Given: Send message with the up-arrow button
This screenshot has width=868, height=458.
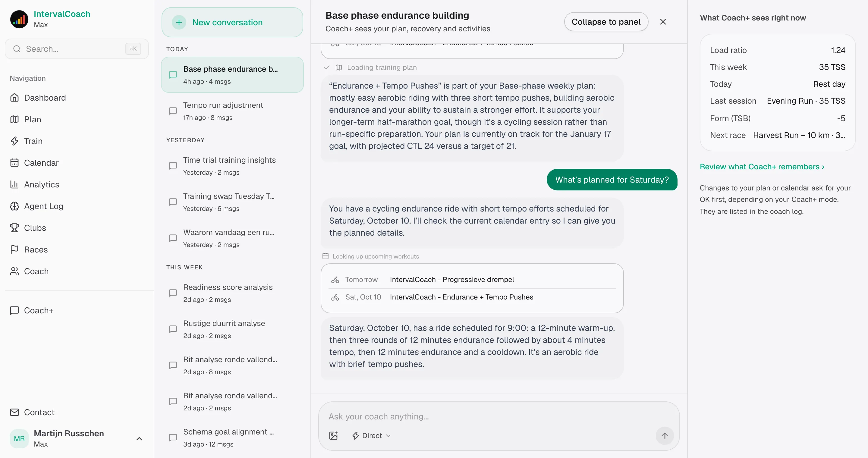Looking at the screenshot, I should (x=665, y=435).
